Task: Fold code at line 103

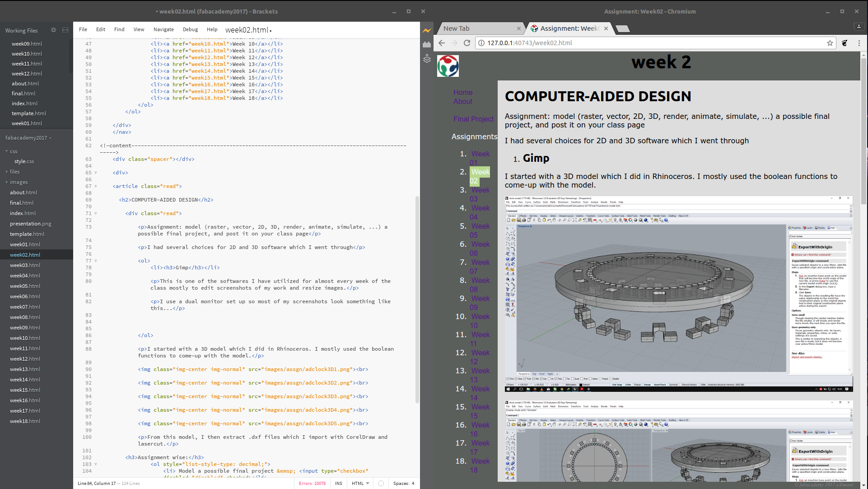Action: point(96,464)
